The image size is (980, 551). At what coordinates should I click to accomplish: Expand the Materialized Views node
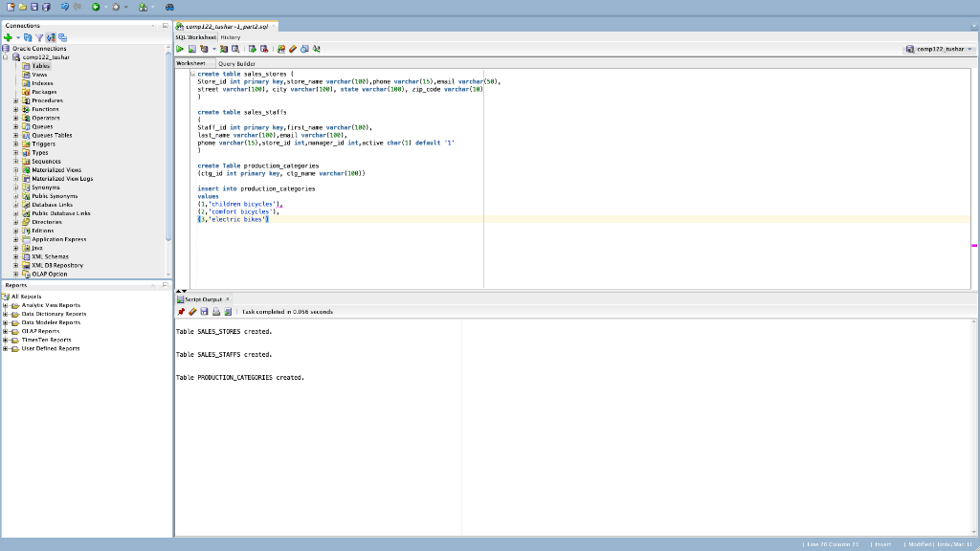[x=16, y=170]
